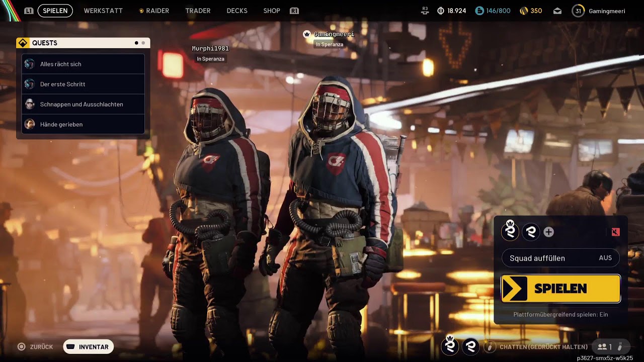Switch to the SHOP tab

tap(272, 11)
